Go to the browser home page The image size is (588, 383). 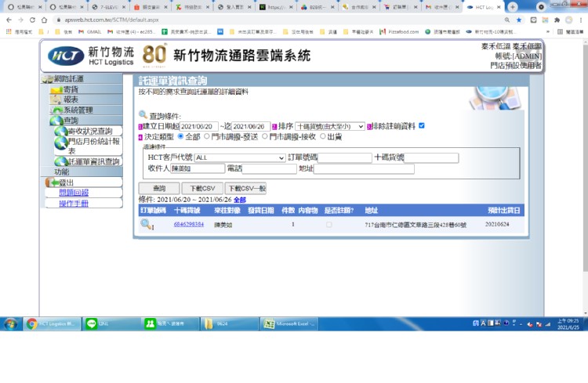pyautogui.click(x=44, y=20)
